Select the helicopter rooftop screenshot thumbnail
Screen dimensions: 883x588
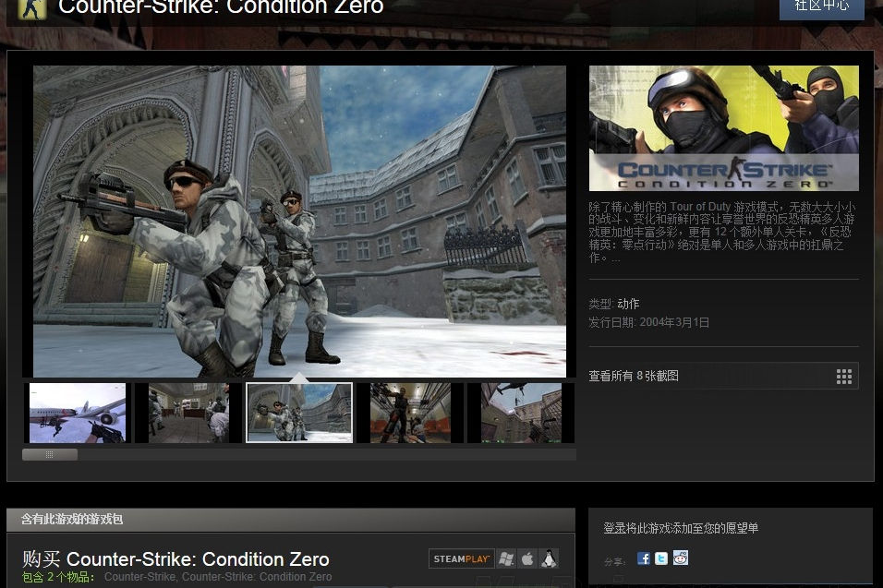pyautogui.click(x=522, y=413)
